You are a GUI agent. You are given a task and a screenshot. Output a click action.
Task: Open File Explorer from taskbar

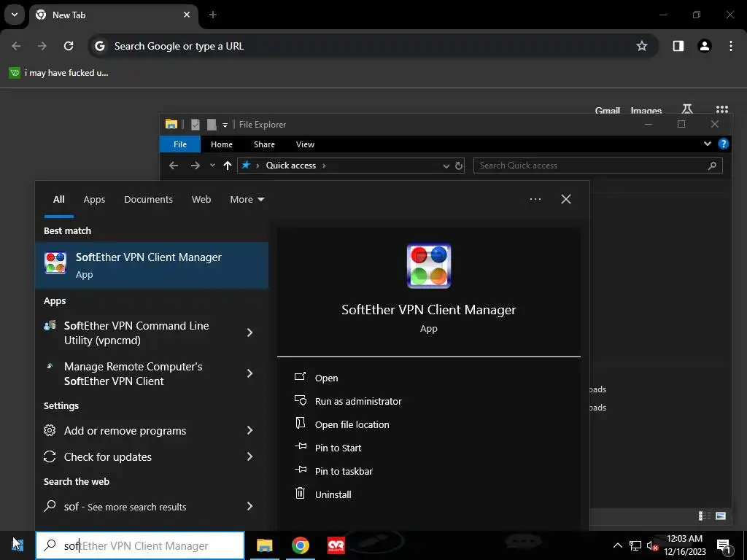264,545
